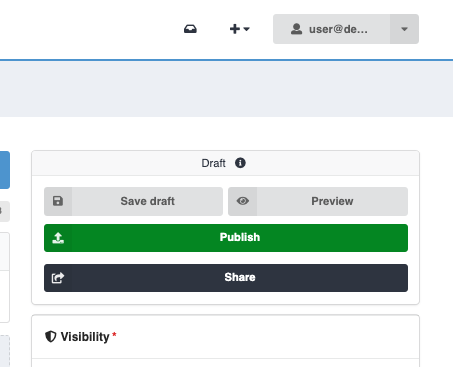
Task: Publish the record with green button
Action: click(x=226, y=238)
